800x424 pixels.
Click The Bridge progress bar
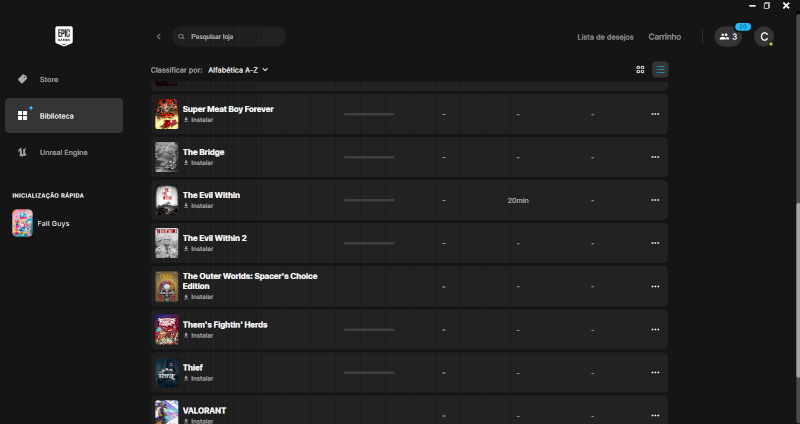click(369, 157)
